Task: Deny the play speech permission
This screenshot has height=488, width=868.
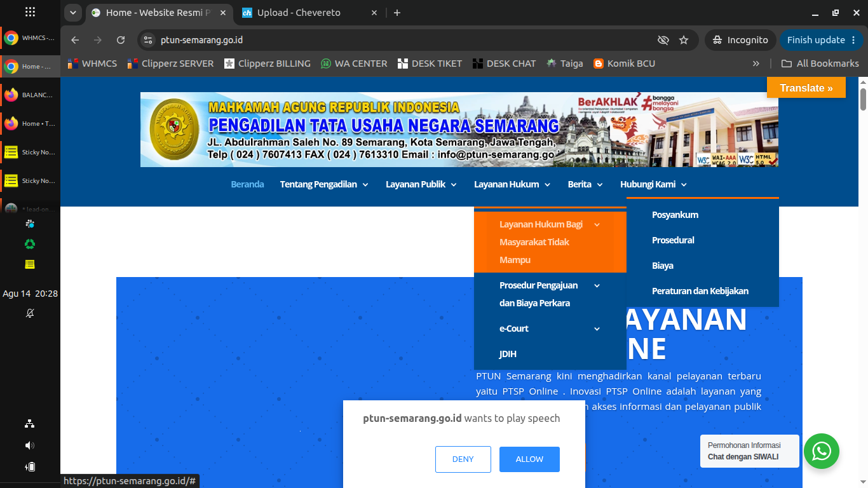Action: coord(463,459)
